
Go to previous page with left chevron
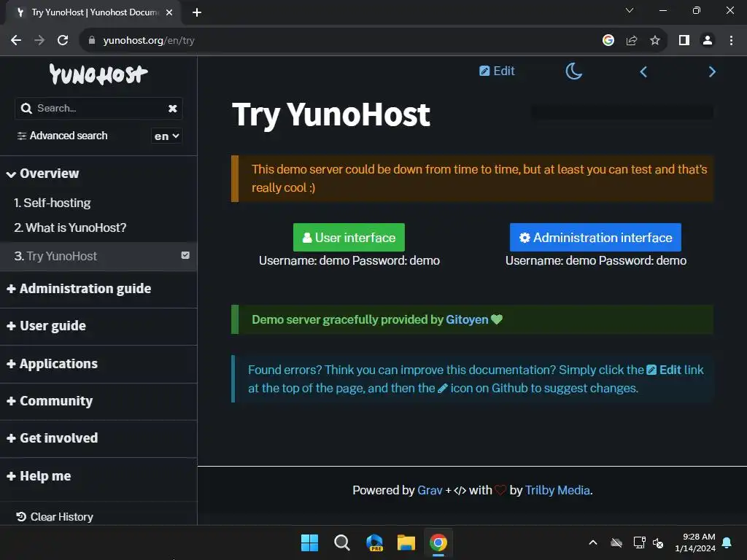click(x=643, y=72)
